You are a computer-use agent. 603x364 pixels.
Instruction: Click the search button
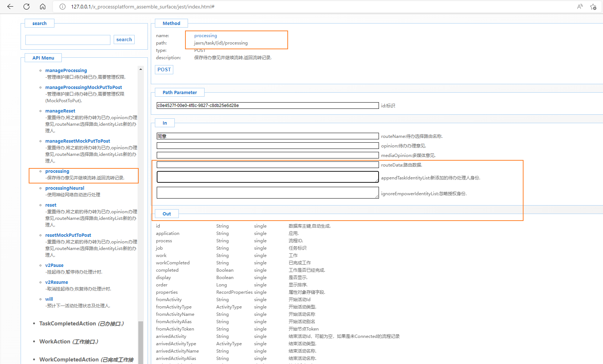point(124,40)
